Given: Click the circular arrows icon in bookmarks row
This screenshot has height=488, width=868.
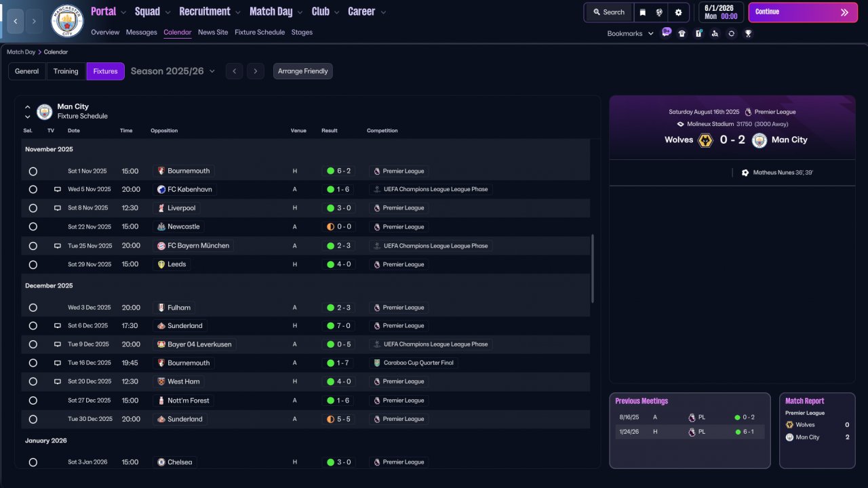Looking at the screenshot, I should coord(731,33).
